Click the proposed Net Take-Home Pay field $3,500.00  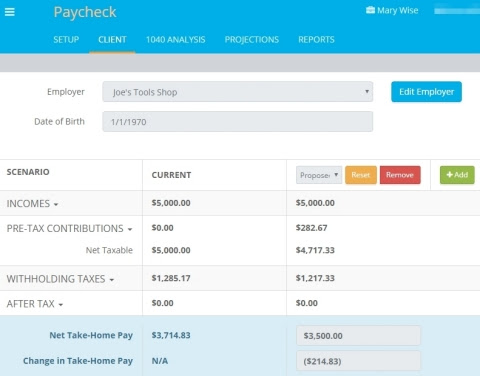click(x=358, y=336)
